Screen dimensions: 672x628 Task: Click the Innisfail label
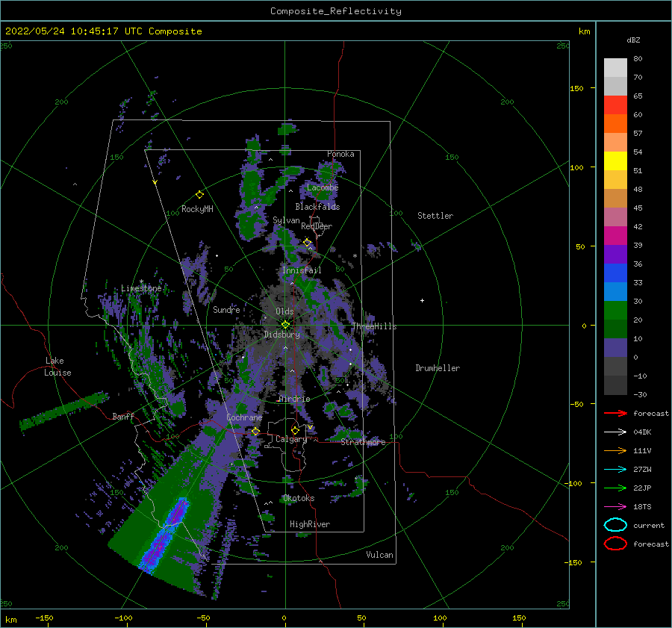(x=302, y=270)
